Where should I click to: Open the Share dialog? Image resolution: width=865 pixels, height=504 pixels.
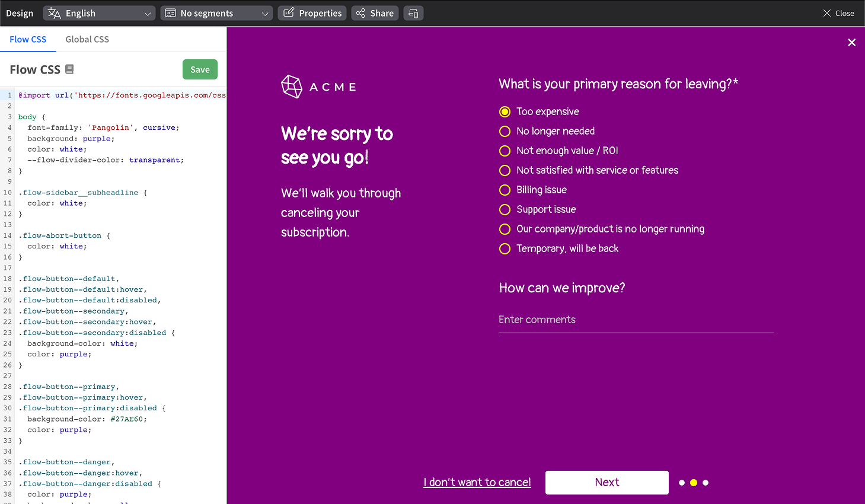375,13
